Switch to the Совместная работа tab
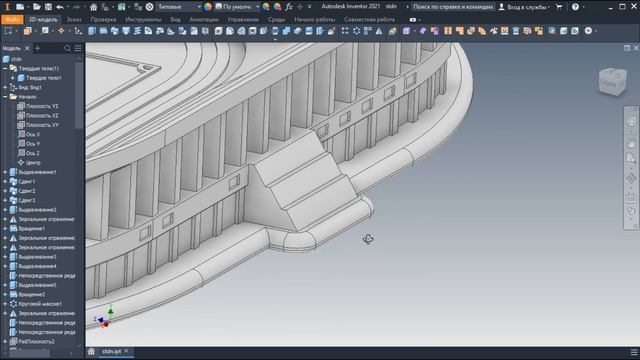The width and height of the screenshot is (640, 360). tap(369, 20)
